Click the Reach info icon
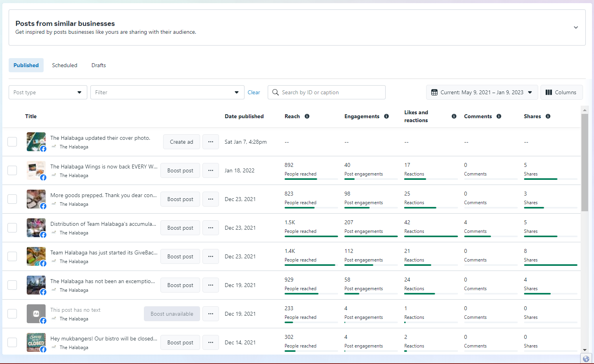594x364 pixels. click(x=307, y=116)
